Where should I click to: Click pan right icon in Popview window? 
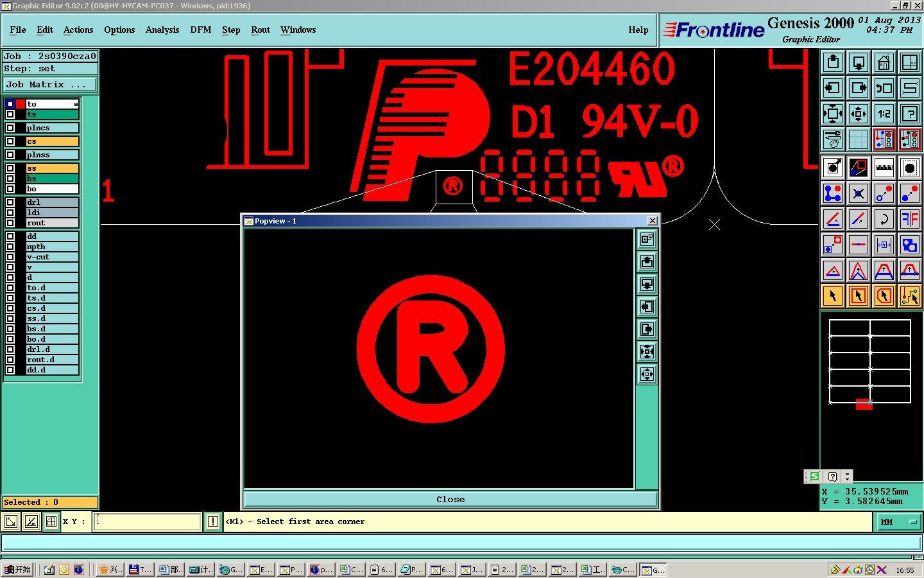pyautogui.click(x=647, y=329)
